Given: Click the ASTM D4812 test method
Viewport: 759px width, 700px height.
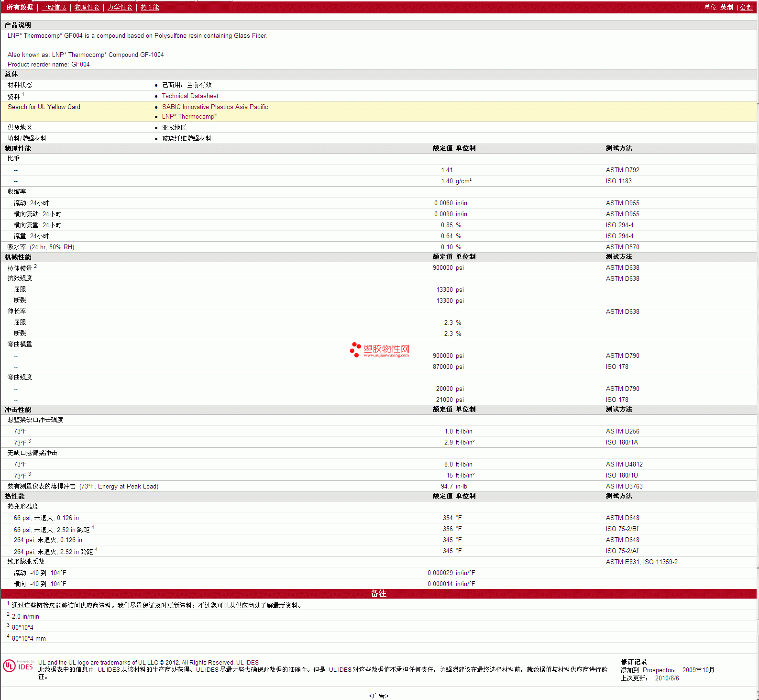Looking at the screenshot, I should coord(624,465).
